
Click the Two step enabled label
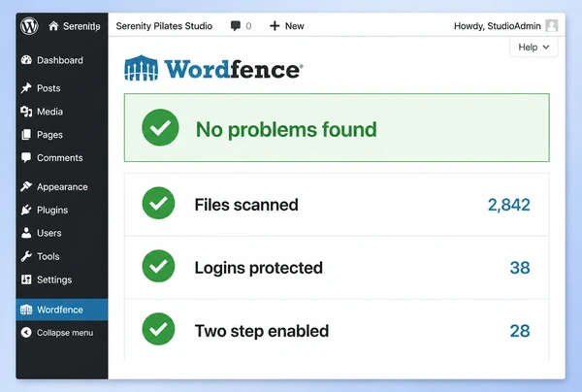pyautogui.click(x=262, y=331)
